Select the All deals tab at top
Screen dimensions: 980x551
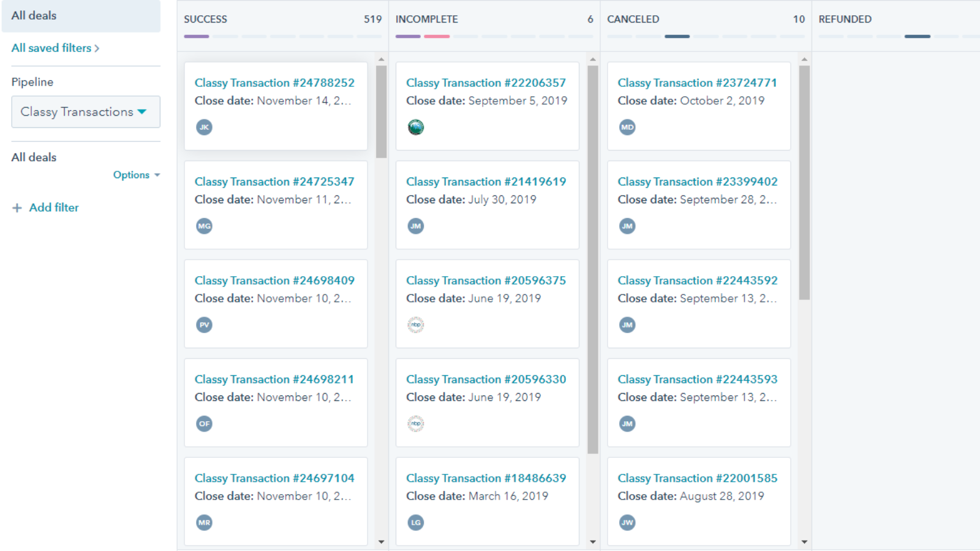click(x=34, y=16)
